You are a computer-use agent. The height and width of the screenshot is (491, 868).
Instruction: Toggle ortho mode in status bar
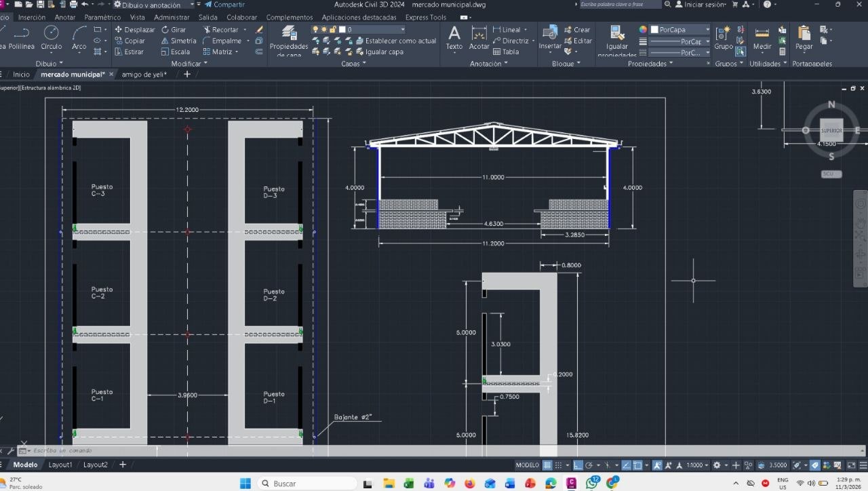click(578, 465)
